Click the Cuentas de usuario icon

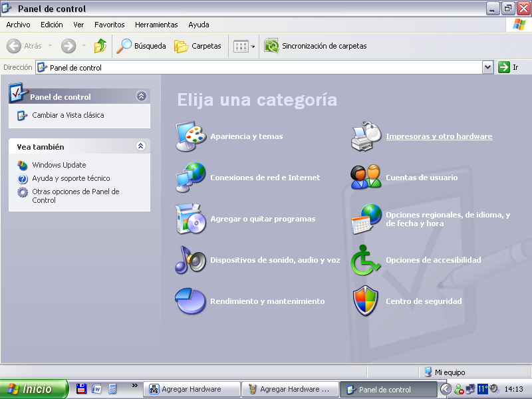point(366,178)
